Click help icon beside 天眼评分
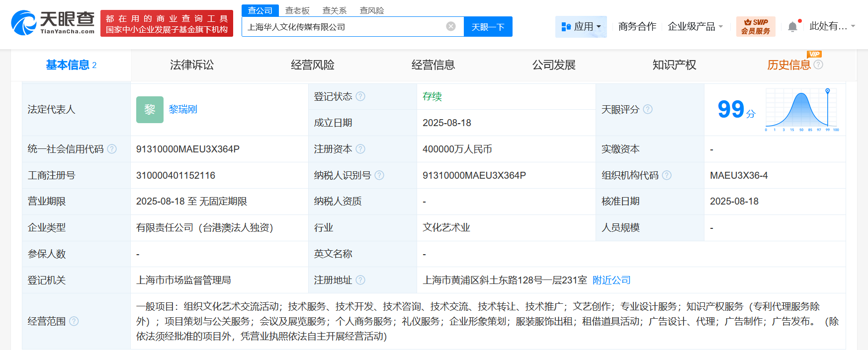868x350 pixels. coord(648,109)
